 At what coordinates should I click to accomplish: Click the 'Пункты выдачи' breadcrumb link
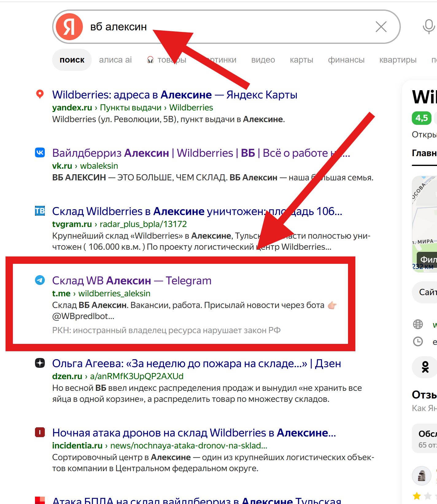pos(131,108)
